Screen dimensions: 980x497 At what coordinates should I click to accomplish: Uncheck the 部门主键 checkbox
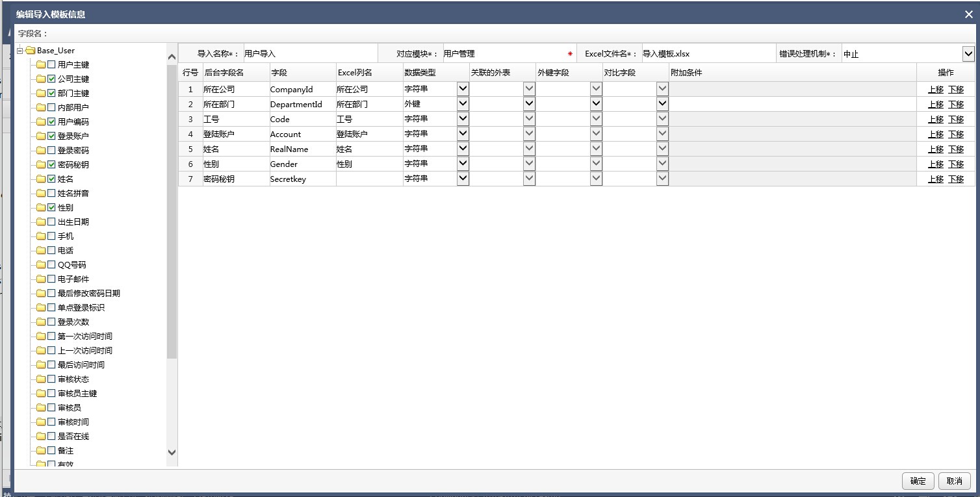(51, 93)
